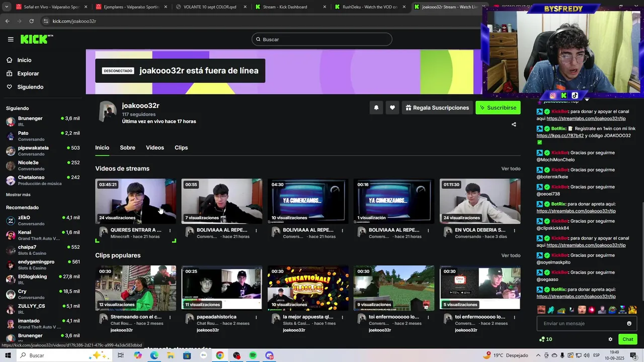Switch to the Videos tab
The image size is (644, 362).
tap(155, 147)
